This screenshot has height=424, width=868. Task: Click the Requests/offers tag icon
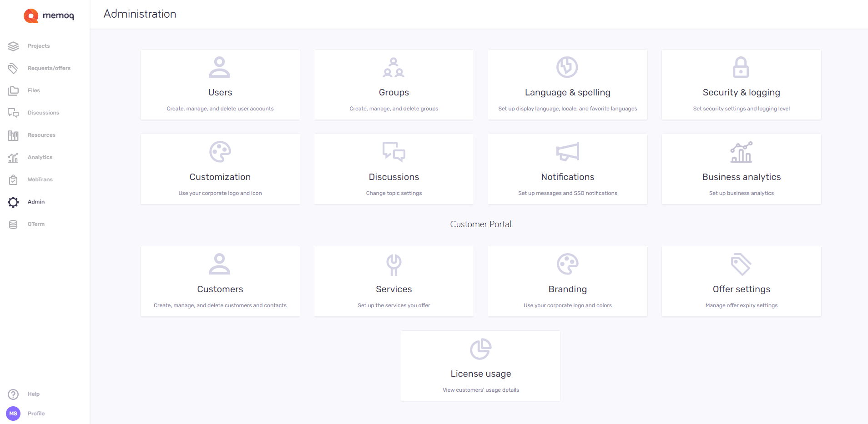click(x=13, y=68)
